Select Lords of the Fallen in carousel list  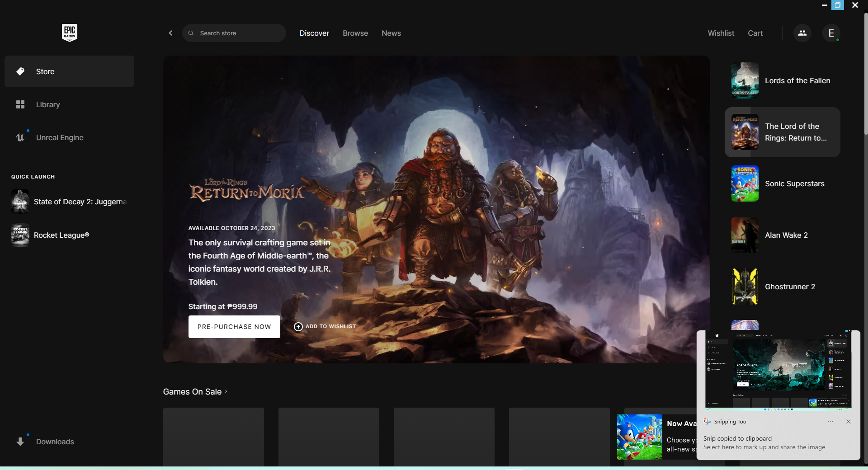tap(782, 80)
